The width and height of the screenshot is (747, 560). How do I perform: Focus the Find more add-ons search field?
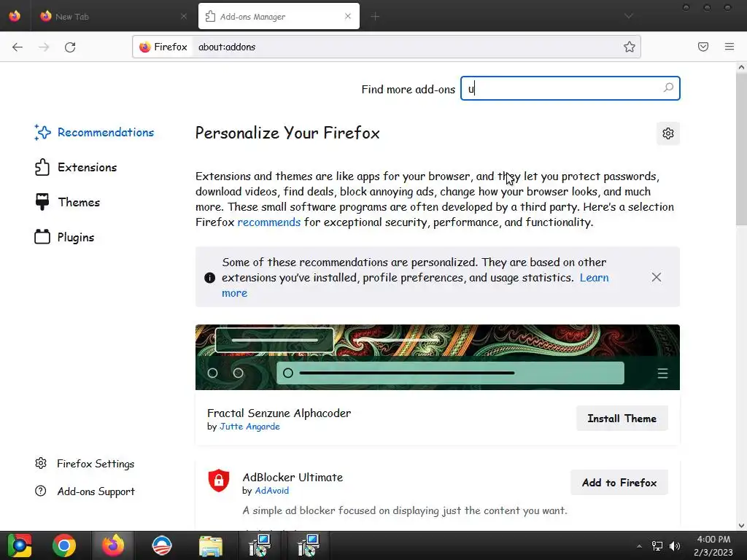coord(570,88)
